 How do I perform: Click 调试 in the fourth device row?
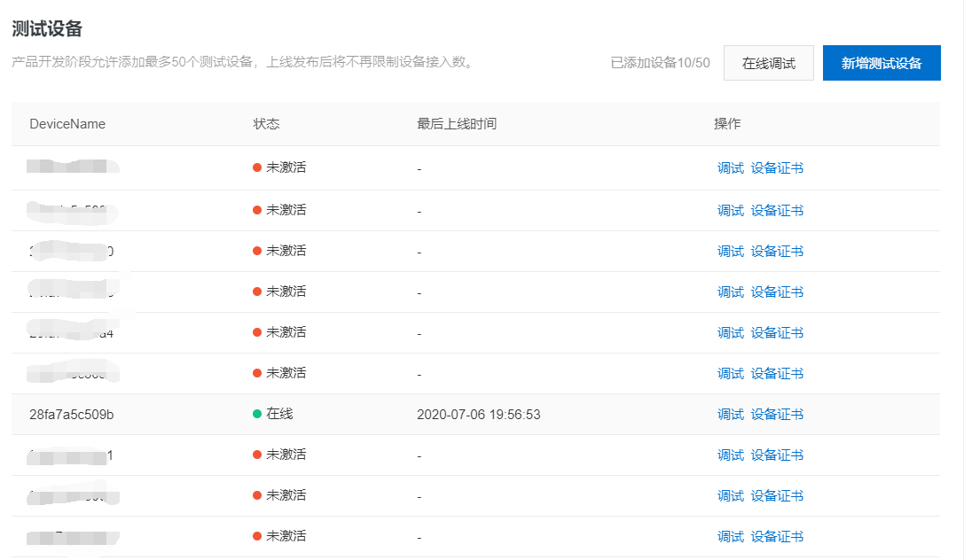tap(730, 292)
